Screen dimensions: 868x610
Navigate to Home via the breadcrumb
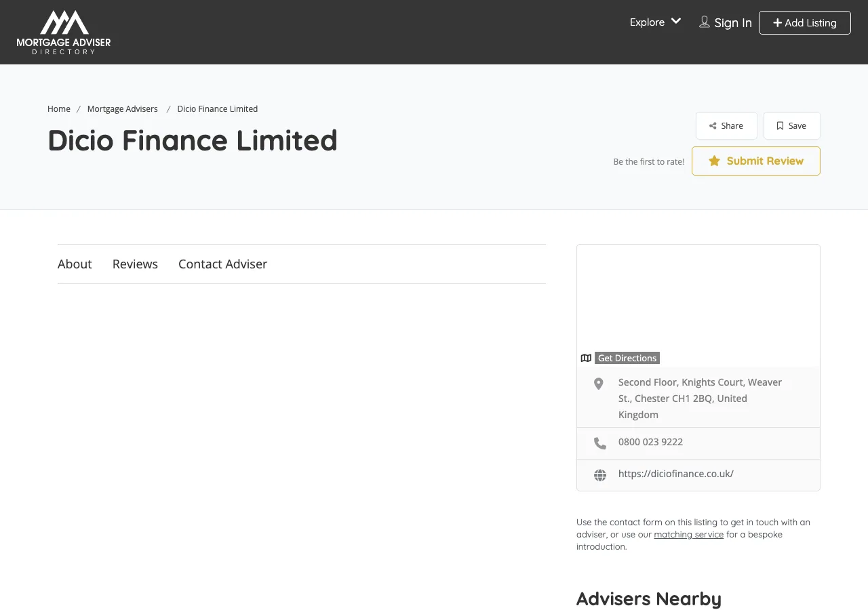59,108
